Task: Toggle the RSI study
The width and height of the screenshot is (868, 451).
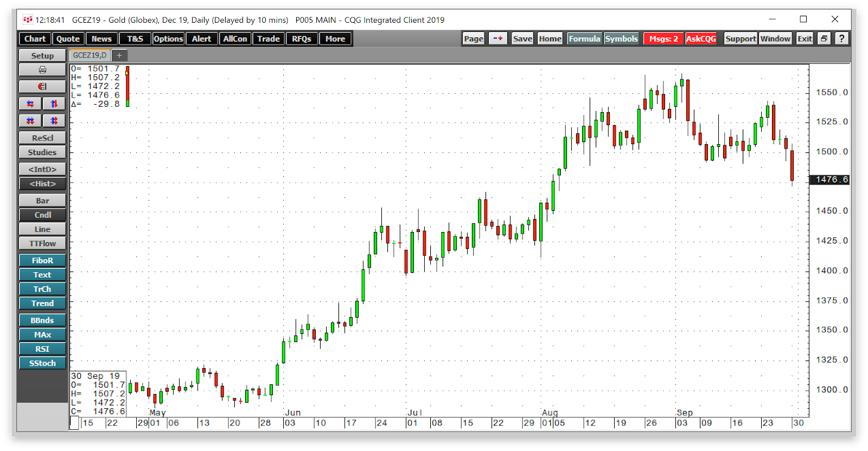Action: tap(42, 349)
